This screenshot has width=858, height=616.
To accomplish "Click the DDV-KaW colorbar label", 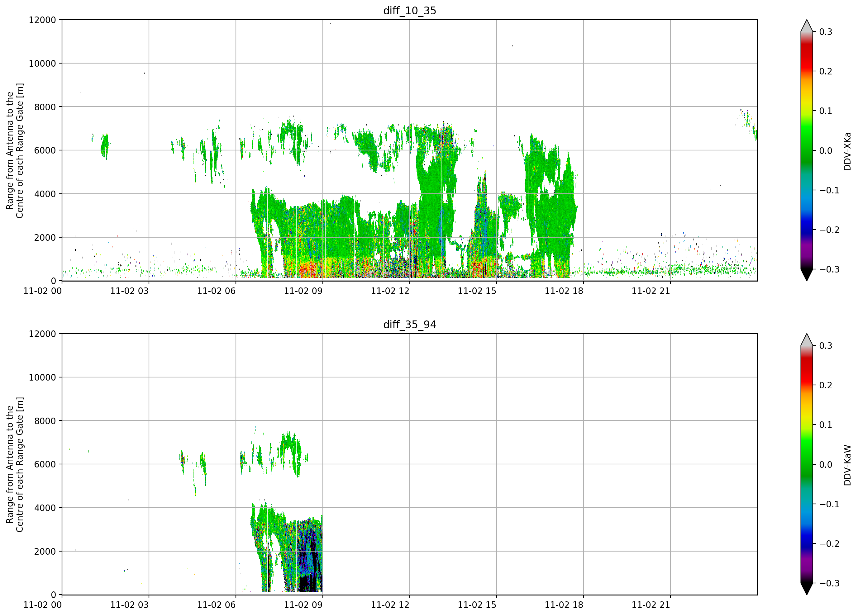I will coord(847,465).
